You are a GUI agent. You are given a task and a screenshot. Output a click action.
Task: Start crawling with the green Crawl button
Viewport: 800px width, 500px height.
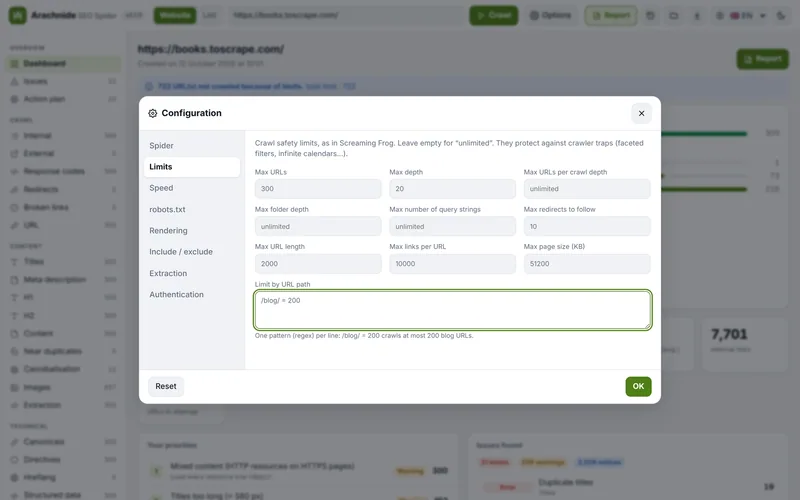[x=493, y=15]
